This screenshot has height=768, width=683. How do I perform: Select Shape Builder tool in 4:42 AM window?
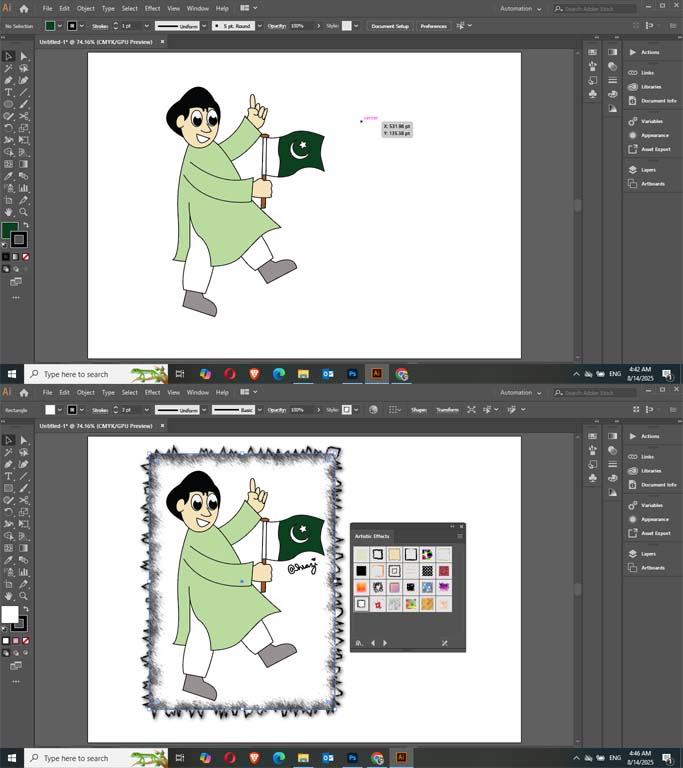click(x=8, y=152)
